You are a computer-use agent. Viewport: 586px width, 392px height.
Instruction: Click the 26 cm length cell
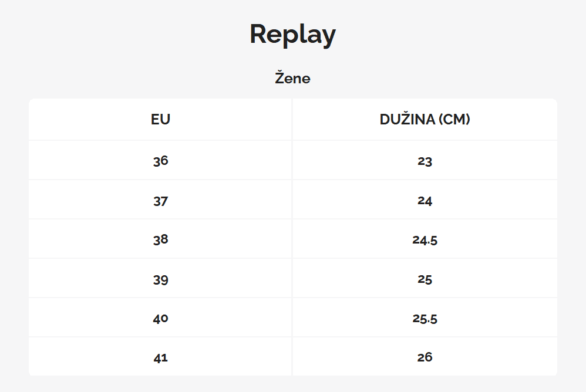point(425,357)
